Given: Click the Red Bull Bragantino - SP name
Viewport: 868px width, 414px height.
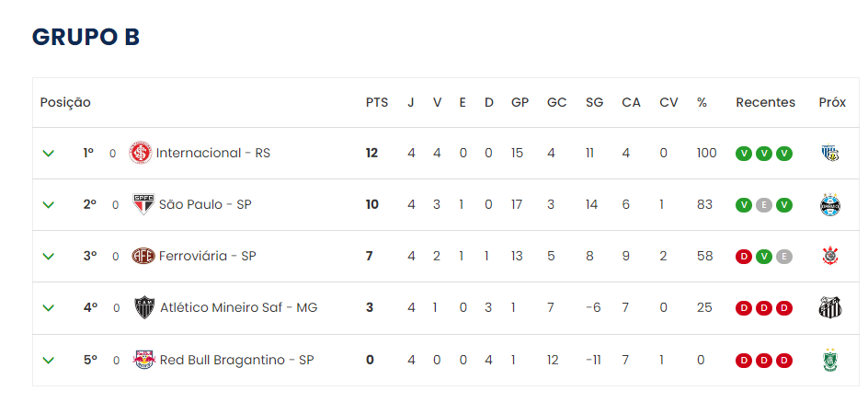Looking at the screenshot, I should (237, 361).
